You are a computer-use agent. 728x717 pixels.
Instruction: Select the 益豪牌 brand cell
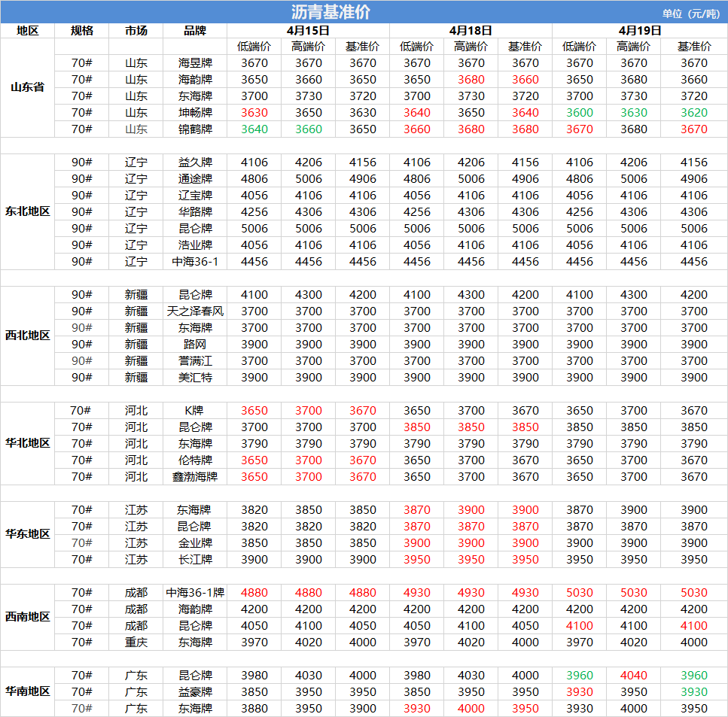[195, 692]
